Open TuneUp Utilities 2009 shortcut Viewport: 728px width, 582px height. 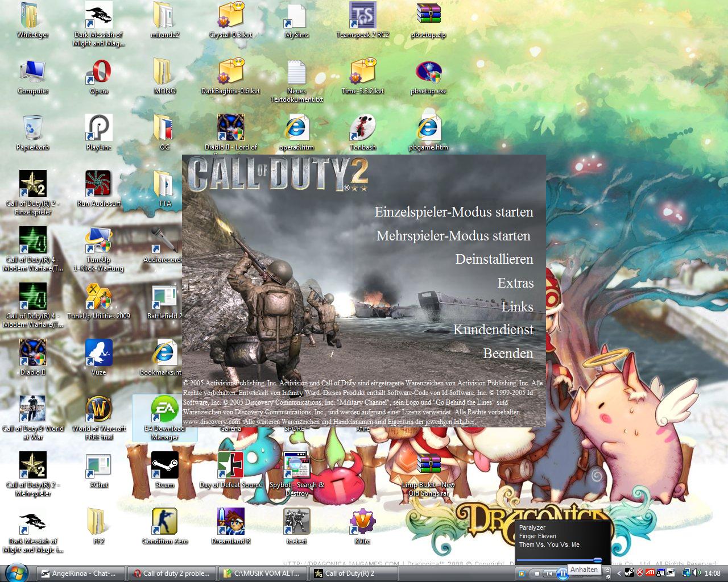[98, 302]
